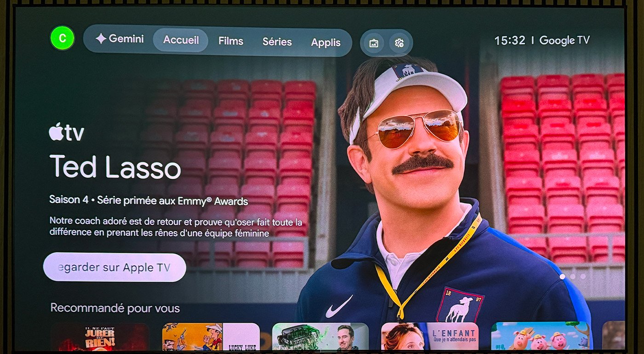Select the second carousel page dot
This screenshot has width=644, height=354.
pyautogui.click(x=573, y=277)
